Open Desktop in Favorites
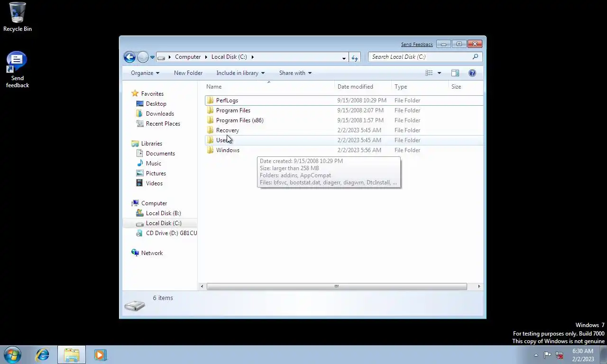 [x=156, y=104]
